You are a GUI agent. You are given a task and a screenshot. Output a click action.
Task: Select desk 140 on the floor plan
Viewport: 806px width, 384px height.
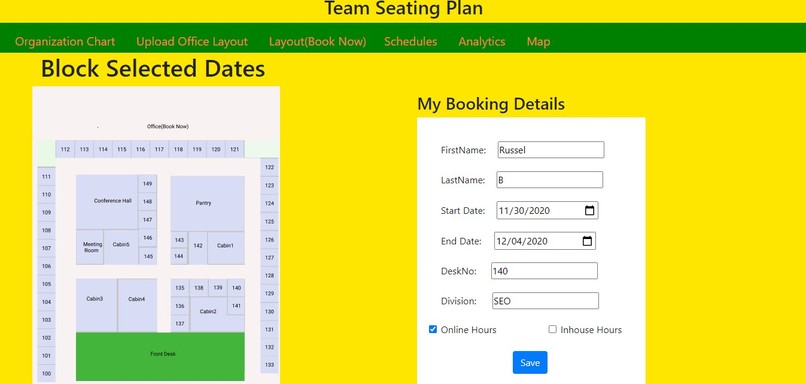click(236, 288)
